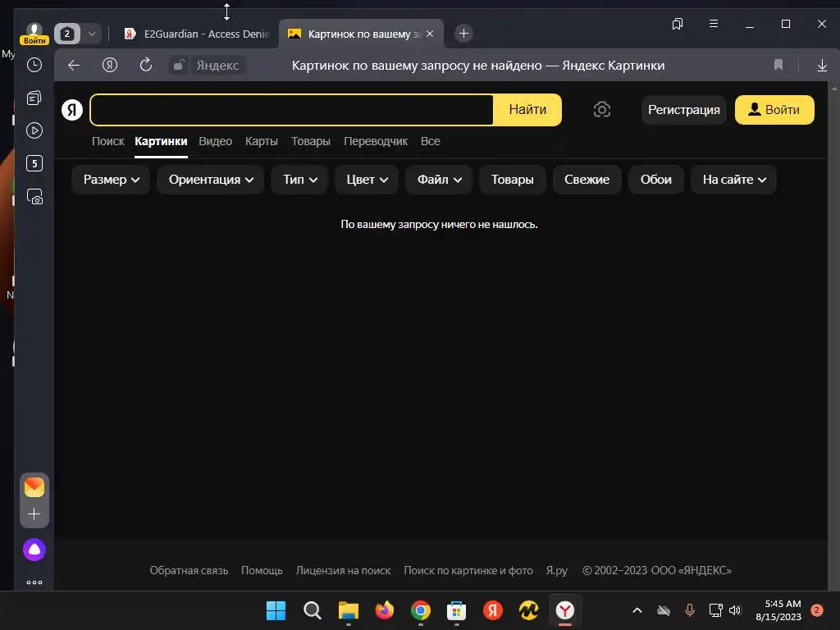Open Yandex Mail sidebar icon
The height and width of the screenshot is (630, 840).
(x=34, y=487)
